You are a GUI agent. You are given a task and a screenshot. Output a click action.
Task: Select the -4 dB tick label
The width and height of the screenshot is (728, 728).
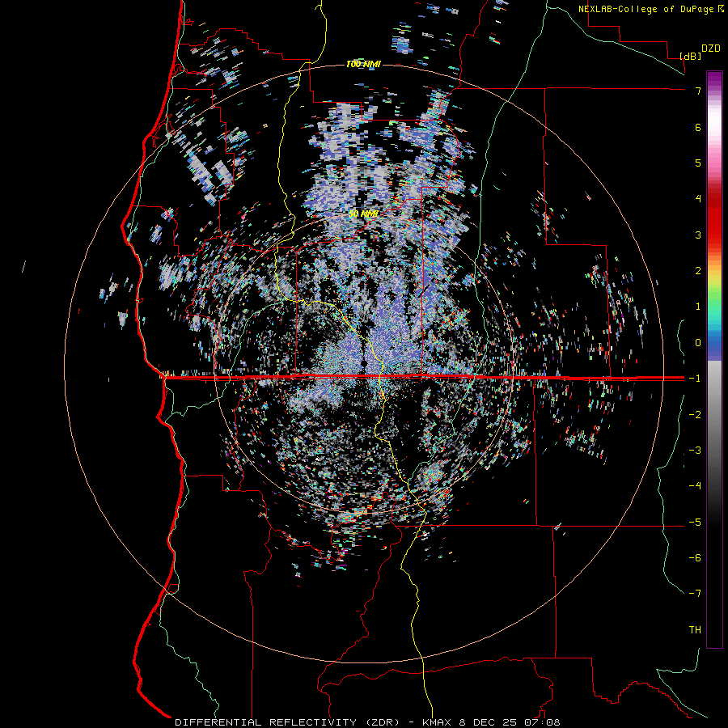point(695,485)
